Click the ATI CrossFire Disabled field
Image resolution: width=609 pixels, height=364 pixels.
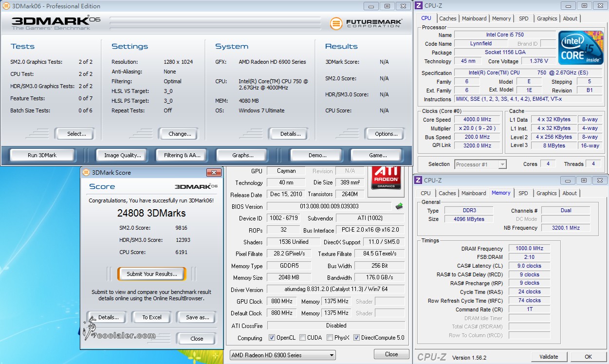(x=336, y=326)
